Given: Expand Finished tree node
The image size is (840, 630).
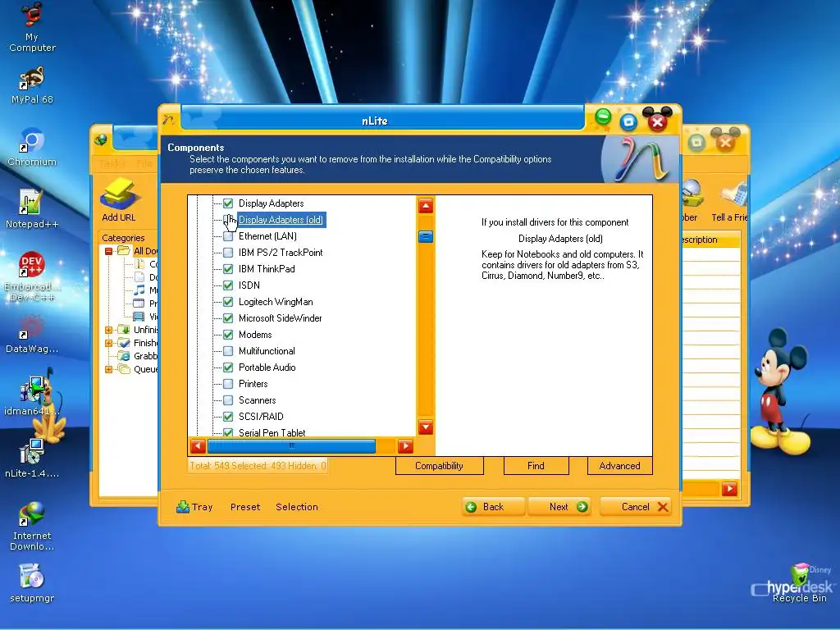Looking at the screenshot, I should (109, 343).
